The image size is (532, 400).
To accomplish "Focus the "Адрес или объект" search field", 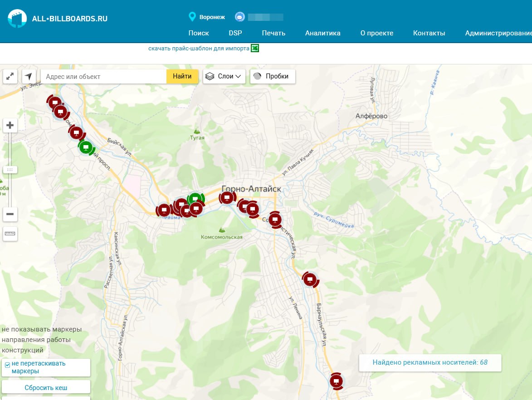I will tap(103, 76).
